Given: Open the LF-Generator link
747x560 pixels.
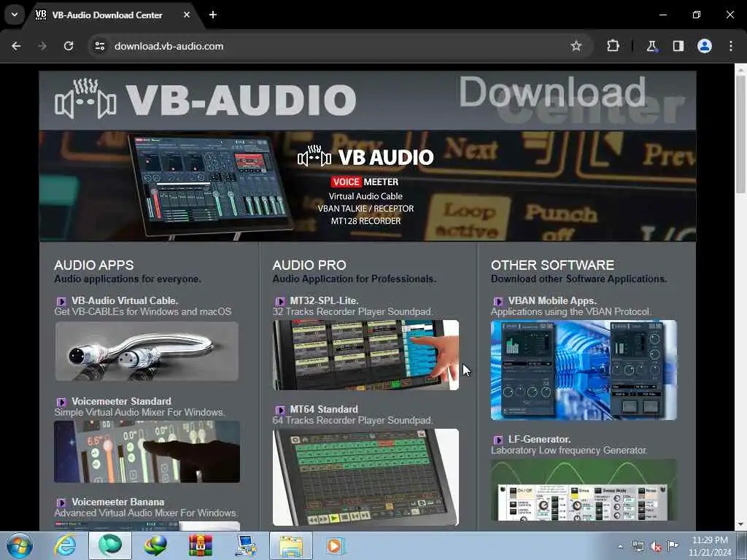Looking at the screenshot, I should tap(539, 440).
